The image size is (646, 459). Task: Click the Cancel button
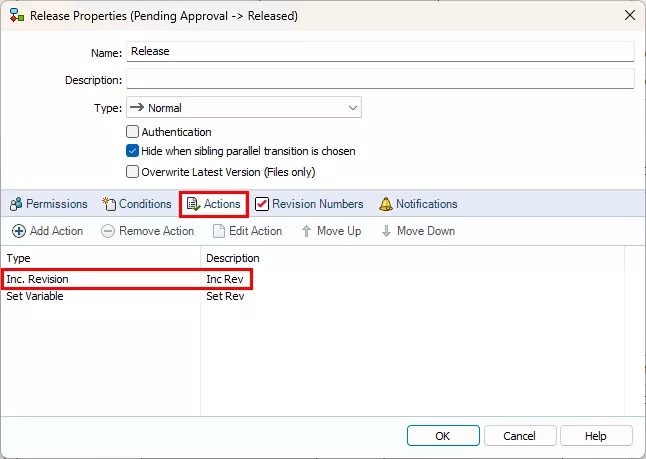[520, 436]
